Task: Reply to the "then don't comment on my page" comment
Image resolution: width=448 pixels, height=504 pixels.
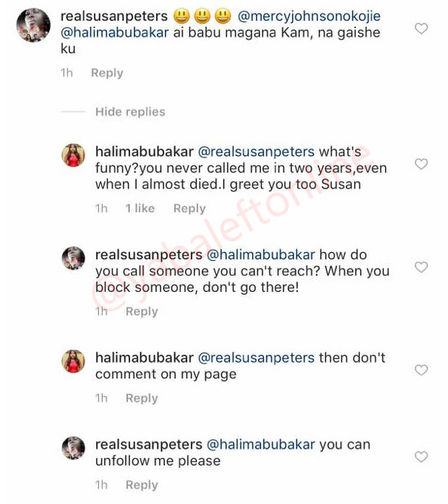Action: [141, 398]
